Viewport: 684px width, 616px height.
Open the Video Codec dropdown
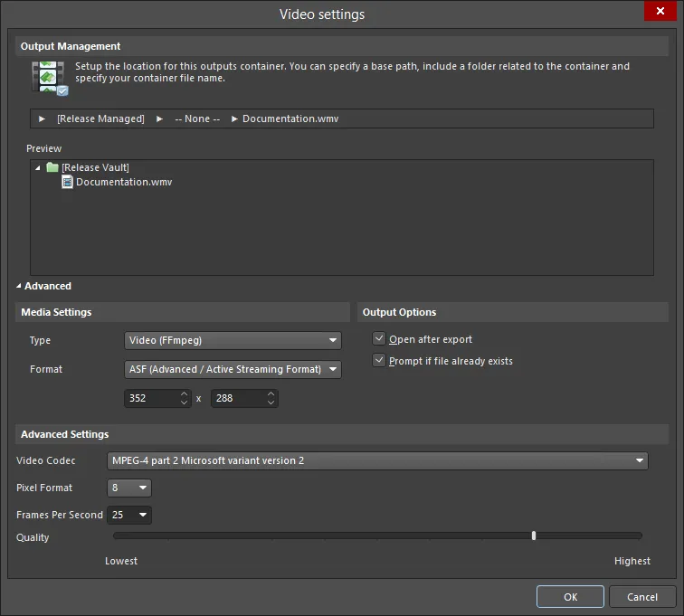click(x=377, y=460)
